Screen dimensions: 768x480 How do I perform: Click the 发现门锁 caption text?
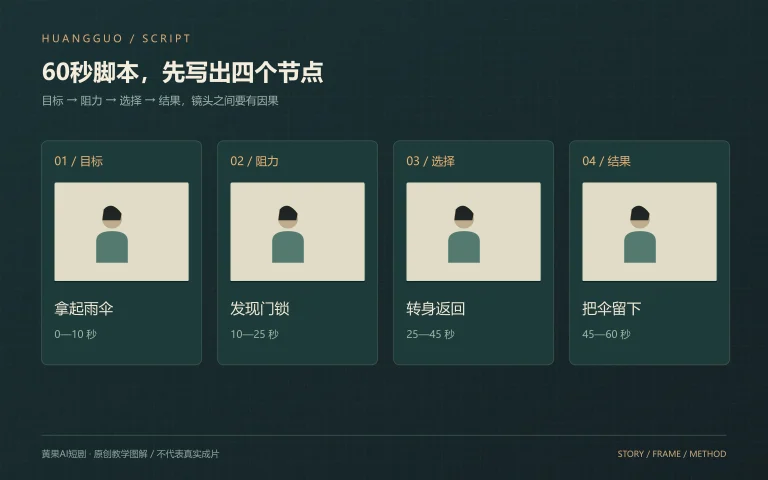tap(260, 309)
